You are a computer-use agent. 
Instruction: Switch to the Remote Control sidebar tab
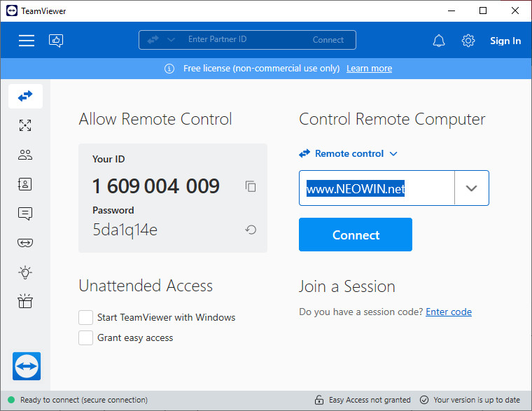point(25,96)
